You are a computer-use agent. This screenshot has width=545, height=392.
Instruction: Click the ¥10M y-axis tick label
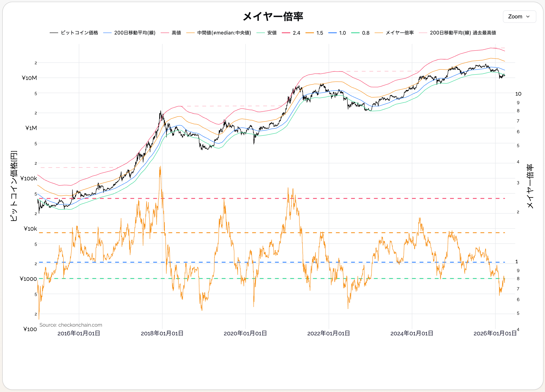(x=29, y=78)
